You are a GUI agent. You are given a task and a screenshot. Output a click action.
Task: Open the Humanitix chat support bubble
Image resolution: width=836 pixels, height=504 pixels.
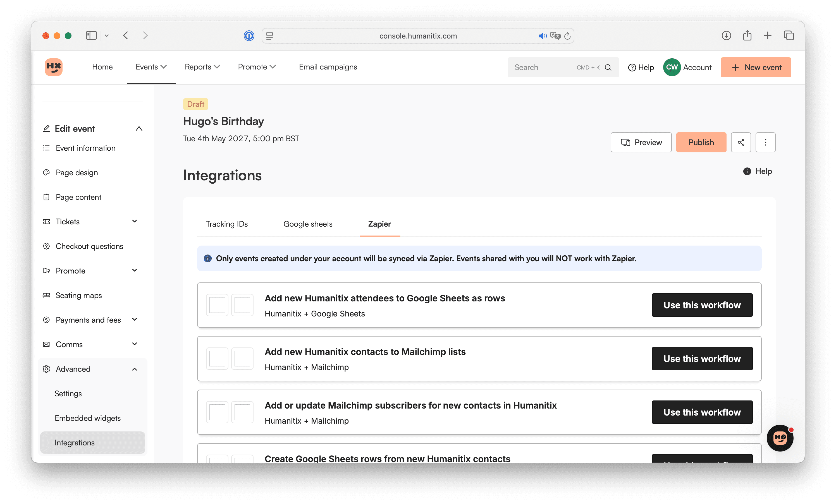(x=780, y=438)
